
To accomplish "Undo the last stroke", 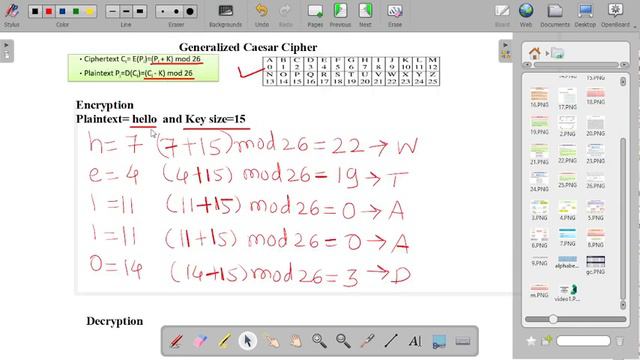I will click(262, 15).
